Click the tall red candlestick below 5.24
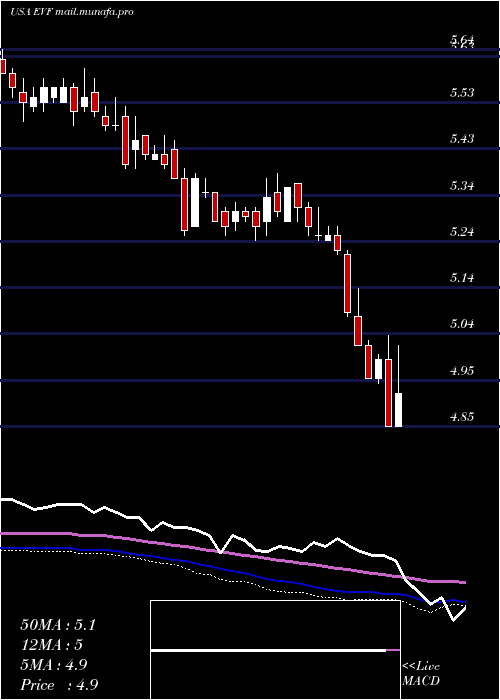This screenshot has height=700, width=500. [x=347, y=283]
